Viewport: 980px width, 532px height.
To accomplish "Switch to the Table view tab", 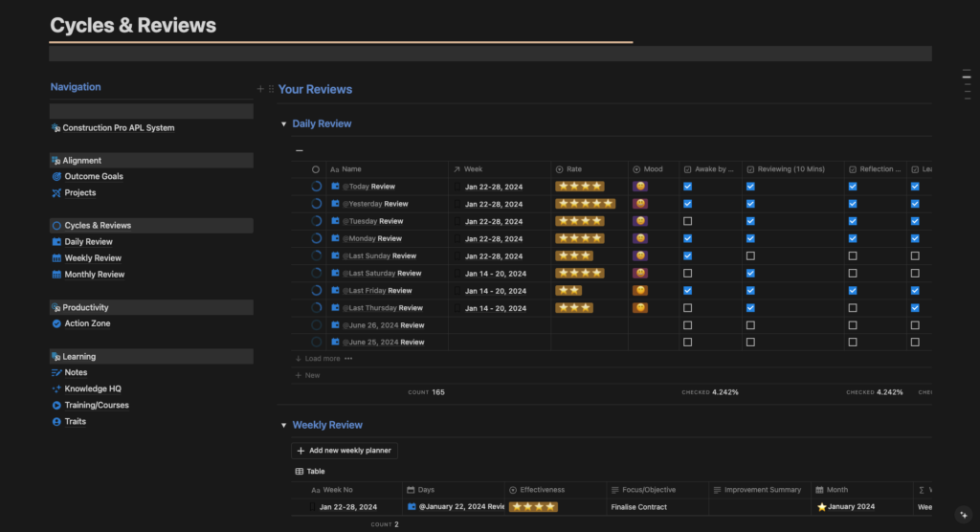I will pyautogui.click(x=310, y=471).
